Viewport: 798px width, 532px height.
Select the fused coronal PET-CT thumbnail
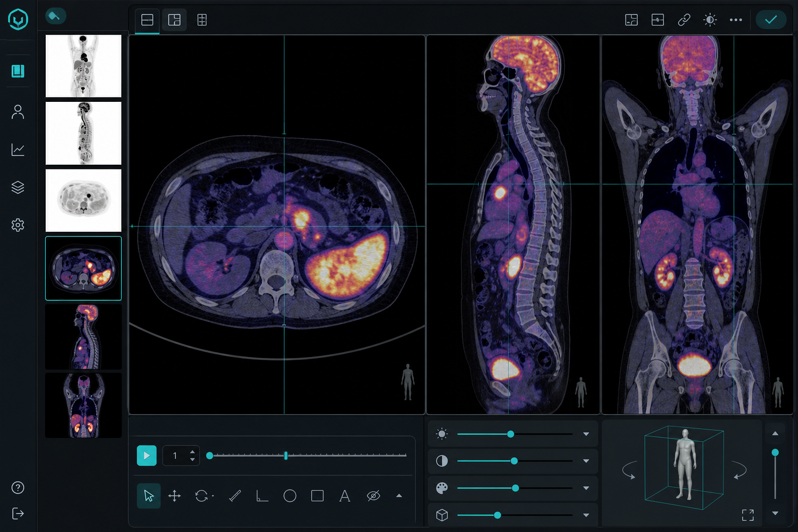pyautogui.click(x=84, y=405)
